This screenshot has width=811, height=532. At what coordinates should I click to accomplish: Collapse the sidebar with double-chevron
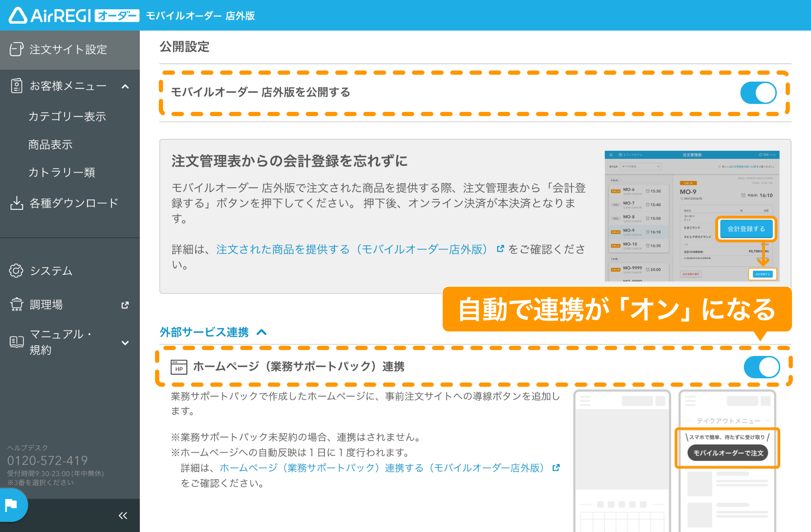(x=123, y=516)
